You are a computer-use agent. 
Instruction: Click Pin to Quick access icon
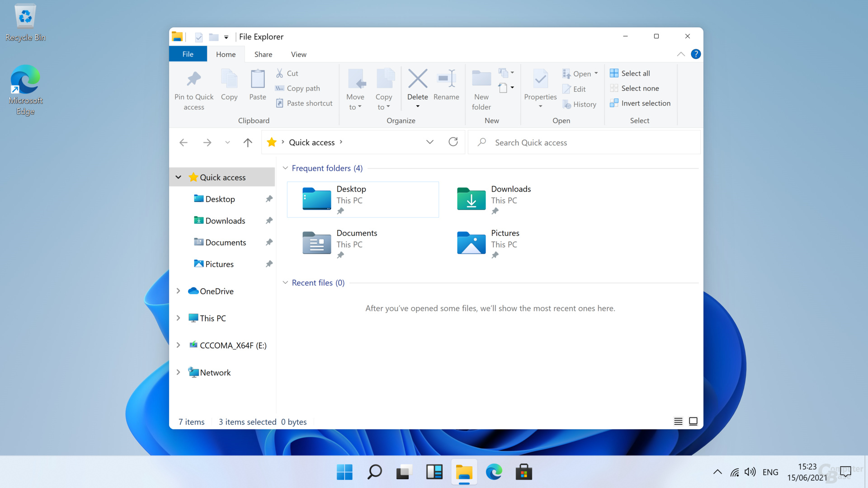coord(194,80)
